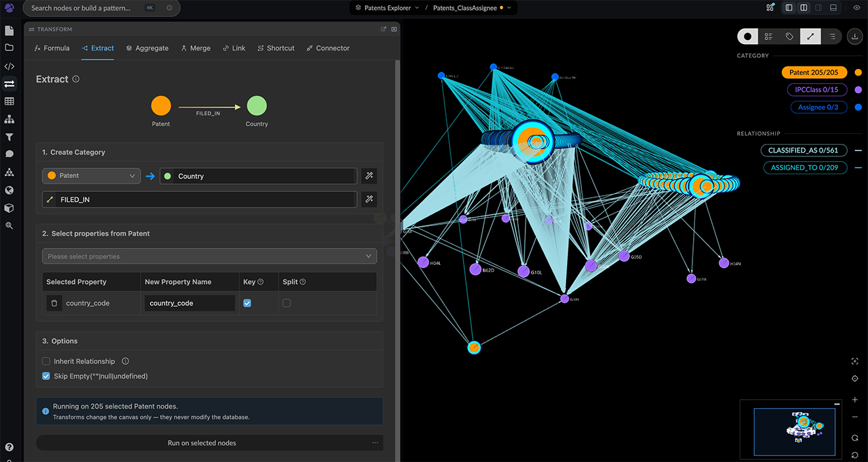The image size is (868, 462).
Task: Expand the Patents Explorer project dropdown
Action: coord(388,8)
